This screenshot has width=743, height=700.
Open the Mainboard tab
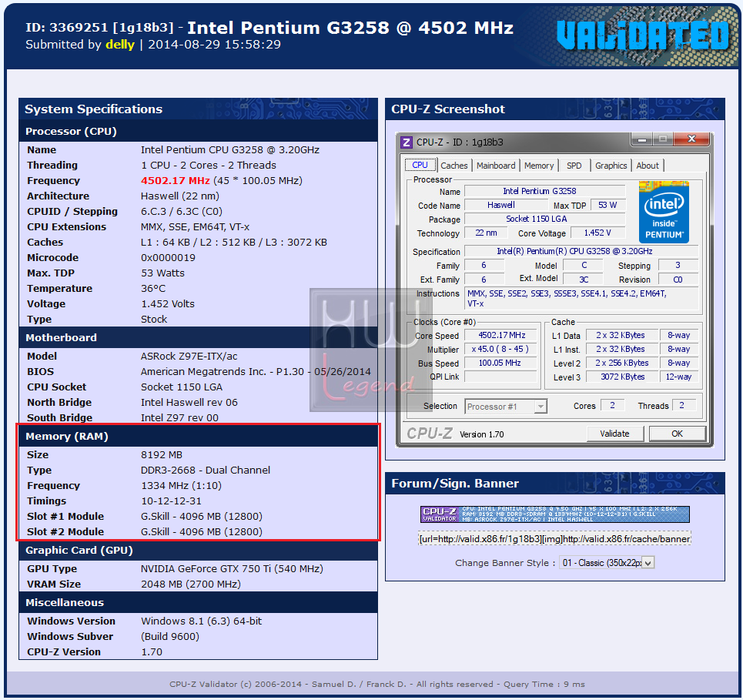(x=496, y=166)
